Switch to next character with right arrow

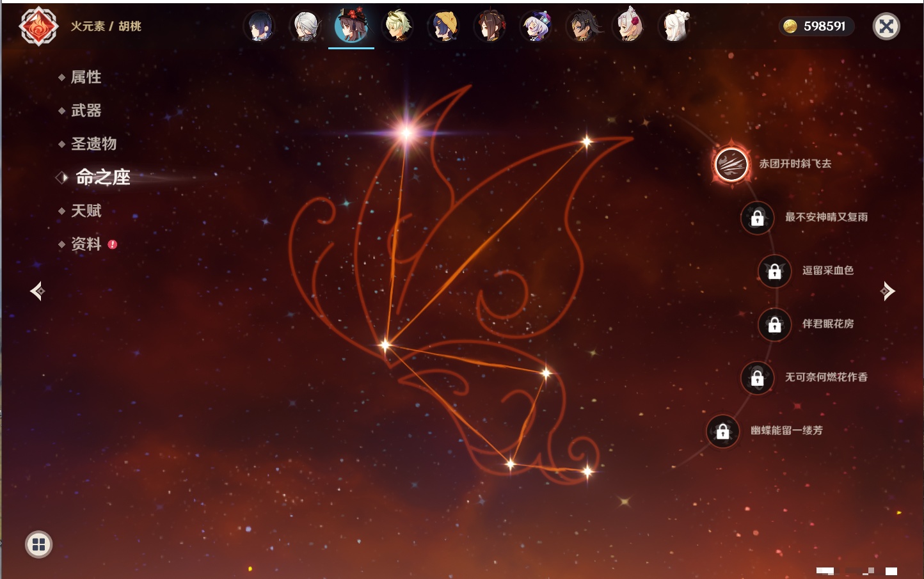coord(888,291)
